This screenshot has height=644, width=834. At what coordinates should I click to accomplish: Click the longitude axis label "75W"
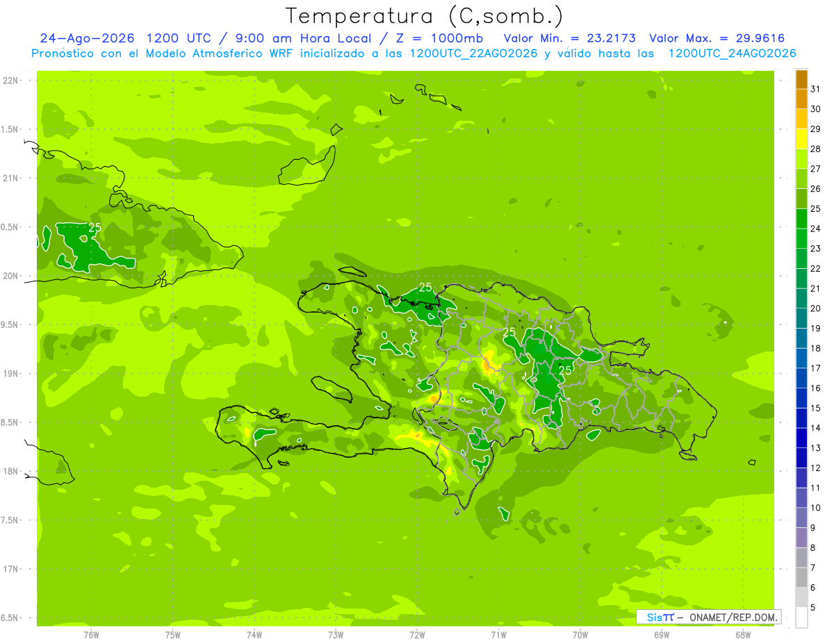(173, 635)
